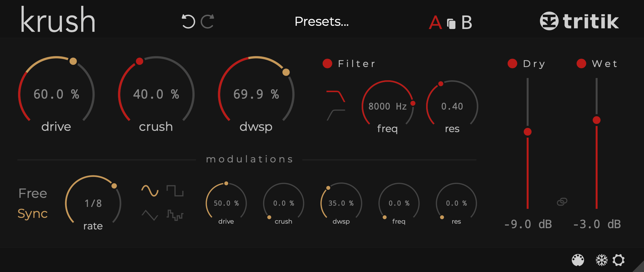Select the high-pass filter shape icon
This screenshot has height=272, width=644.
336,115
